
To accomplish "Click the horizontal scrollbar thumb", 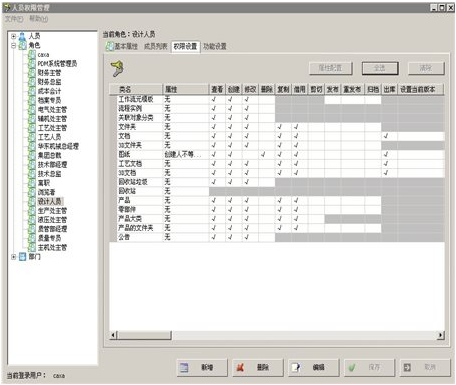I will 144,335.
